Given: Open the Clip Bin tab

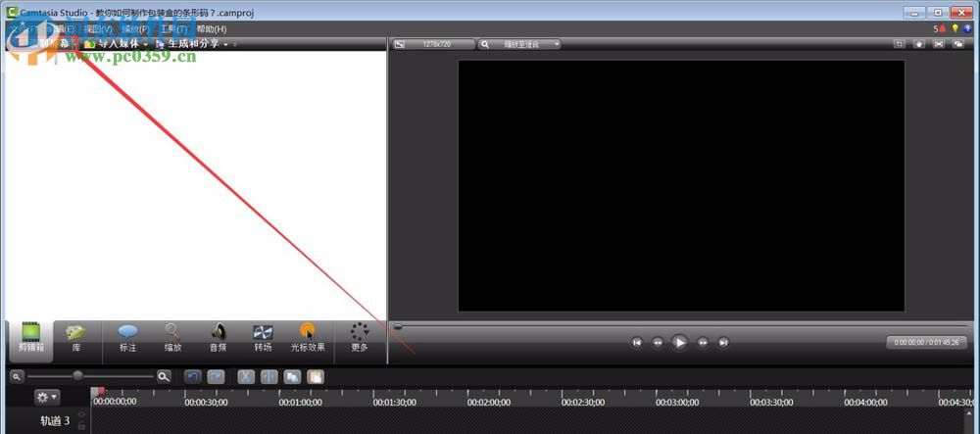Looking at the screenshot, I should pos(30,341).
